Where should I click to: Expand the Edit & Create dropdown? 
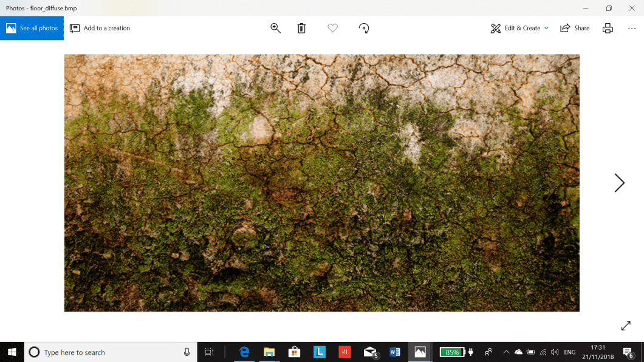click(x=519, y=28)
